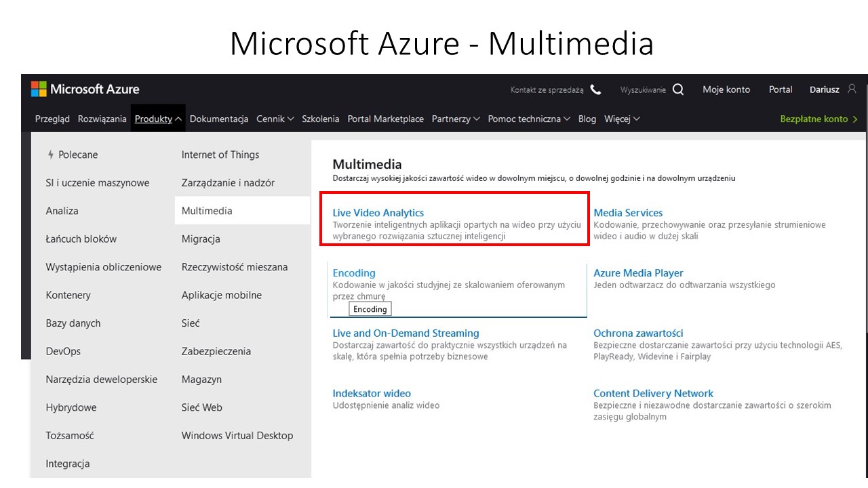
Task: Click the Bezpłatne konto link
Action: pos(819,119)
